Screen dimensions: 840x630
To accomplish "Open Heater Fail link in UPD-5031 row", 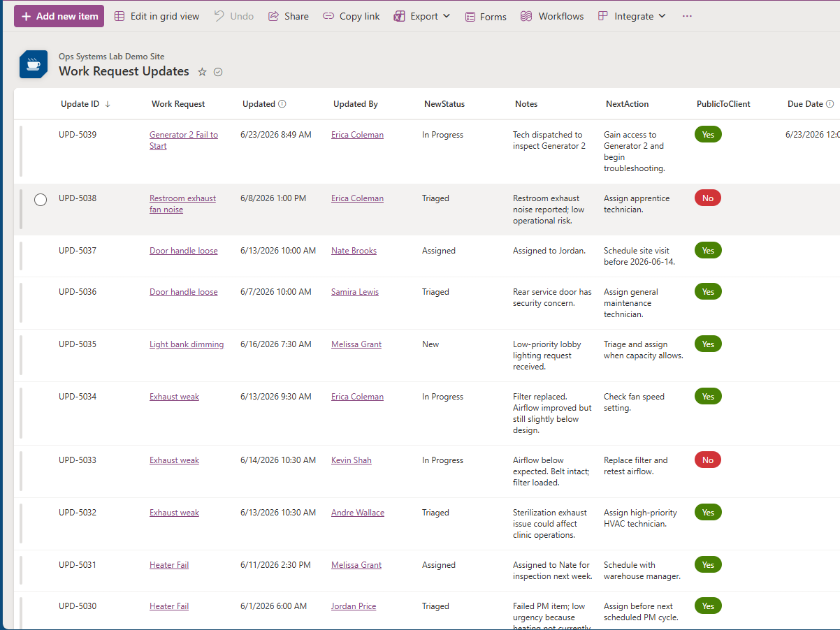I will 169,565.
